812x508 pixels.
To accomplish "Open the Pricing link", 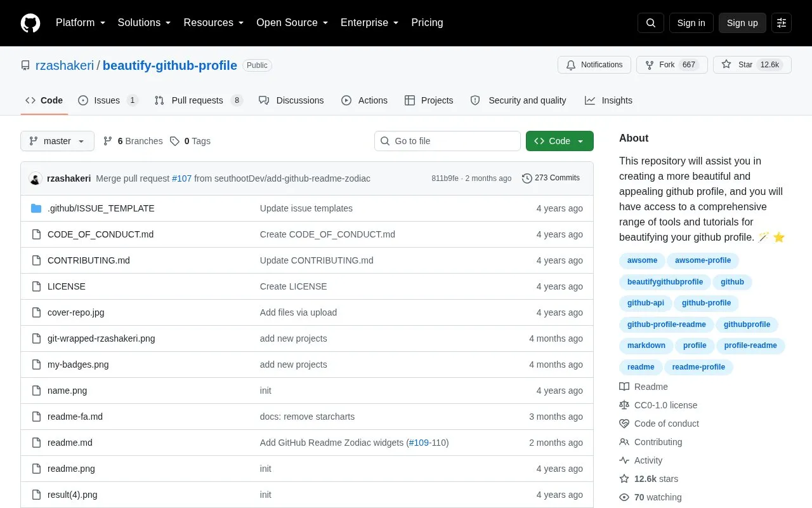I will tap(427, 23).
